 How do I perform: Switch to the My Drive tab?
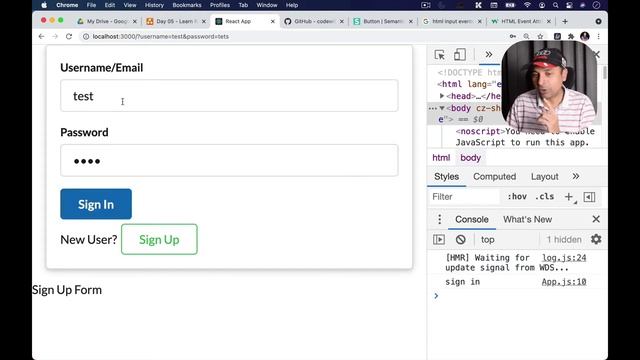point(107,21)
